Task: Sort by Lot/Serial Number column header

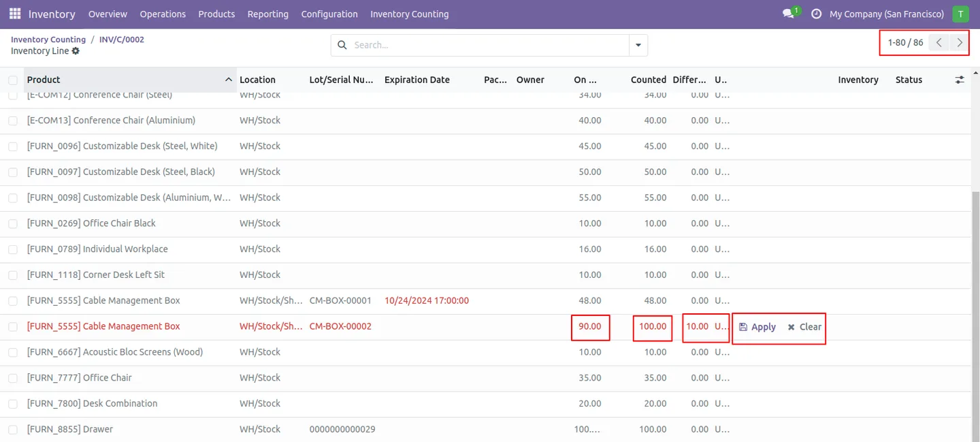Action: coord(341,80)
